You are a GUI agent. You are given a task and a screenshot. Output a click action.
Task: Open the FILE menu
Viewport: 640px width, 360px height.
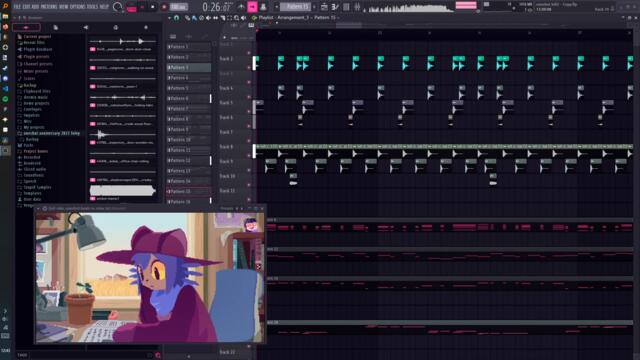(x=17, y=7)
